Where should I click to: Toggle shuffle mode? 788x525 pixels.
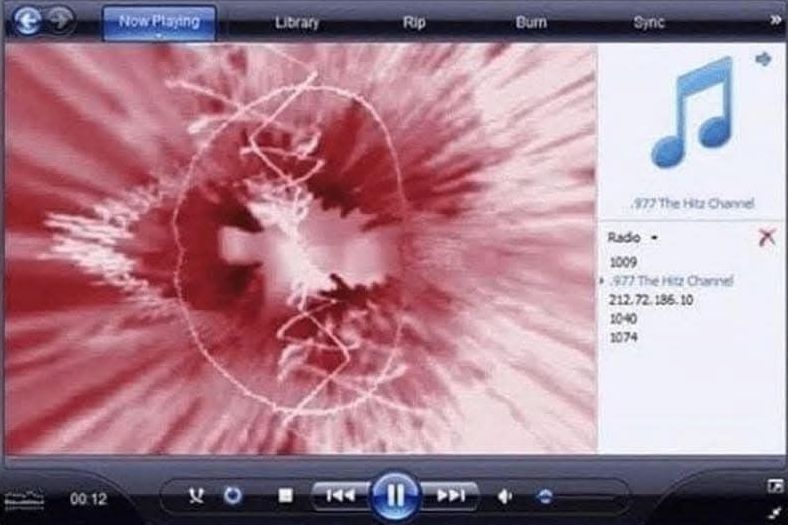pyautogui.click(x=196, y=496)
